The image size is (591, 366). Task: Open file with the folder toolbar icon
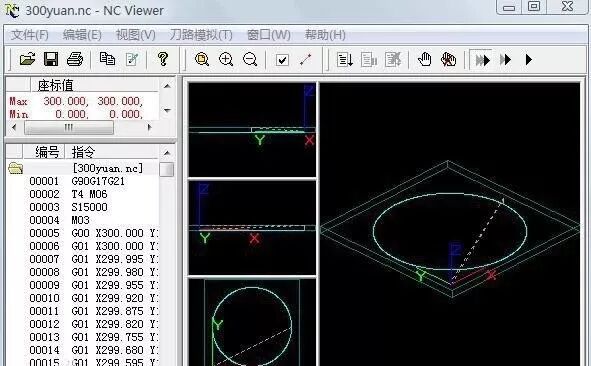click(28, 59)
